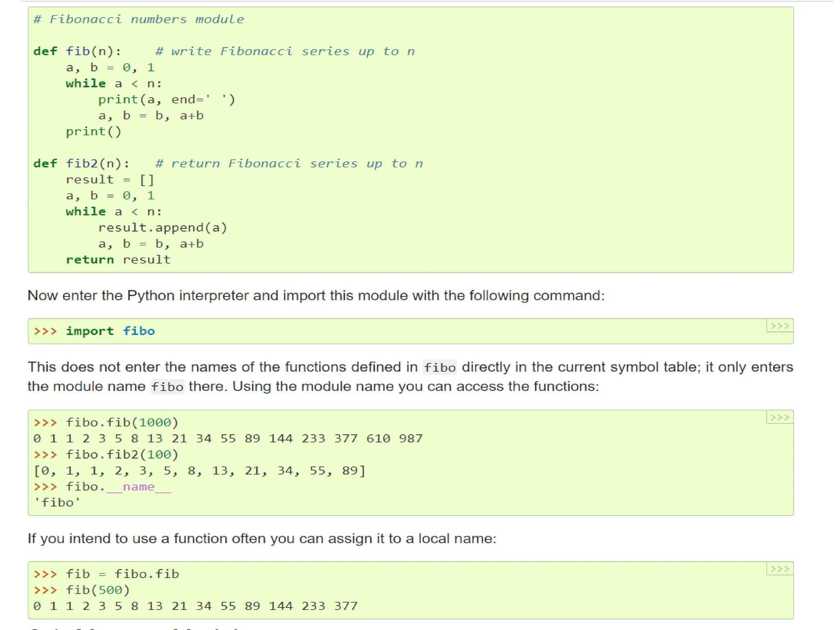Click inline code 'fibo' after 'defined in'
Viewport: 840px width, 630px height.
point(439,367)
